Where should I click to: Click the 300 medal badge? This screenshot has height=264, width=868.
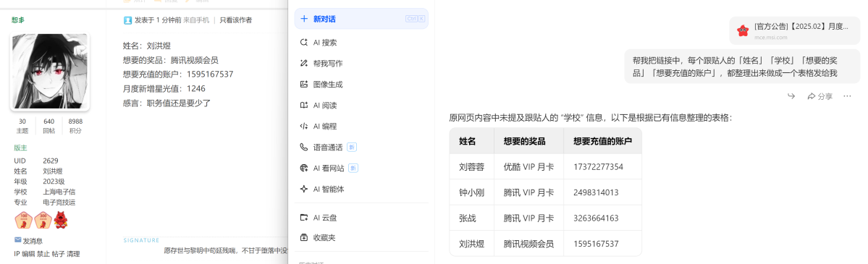(43, 221)
